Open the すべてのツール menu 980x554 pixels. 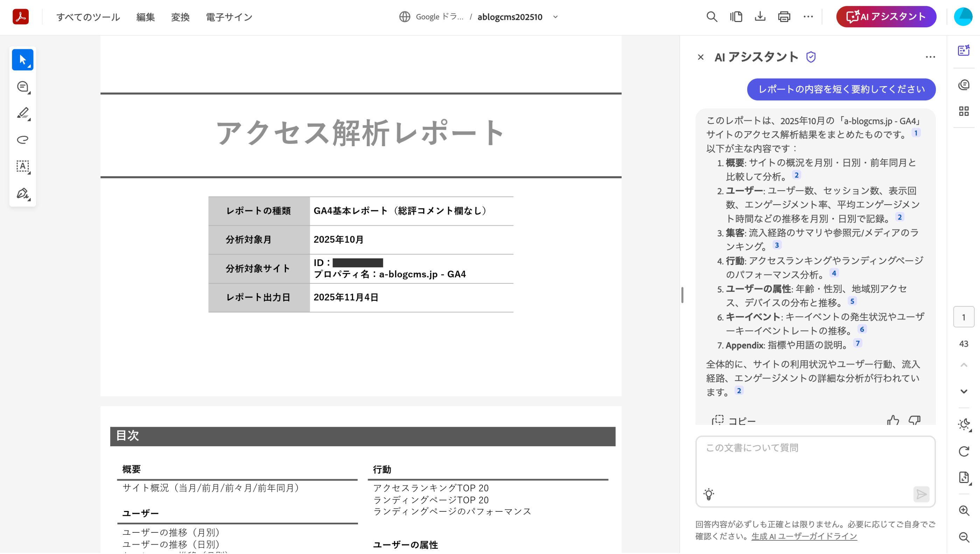(88, 17)
